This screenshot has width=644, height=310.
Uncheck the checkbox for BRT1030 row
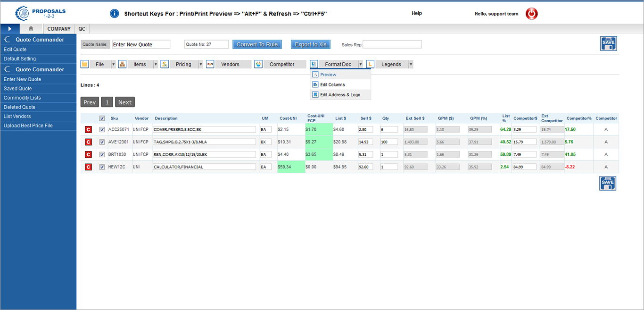102,154
